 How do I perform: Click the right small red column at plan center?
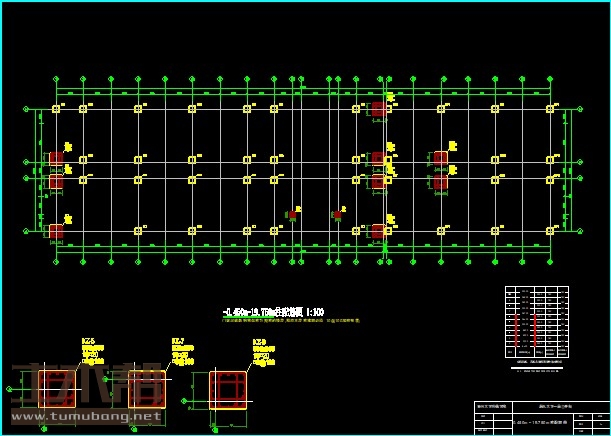click(337, 214)
